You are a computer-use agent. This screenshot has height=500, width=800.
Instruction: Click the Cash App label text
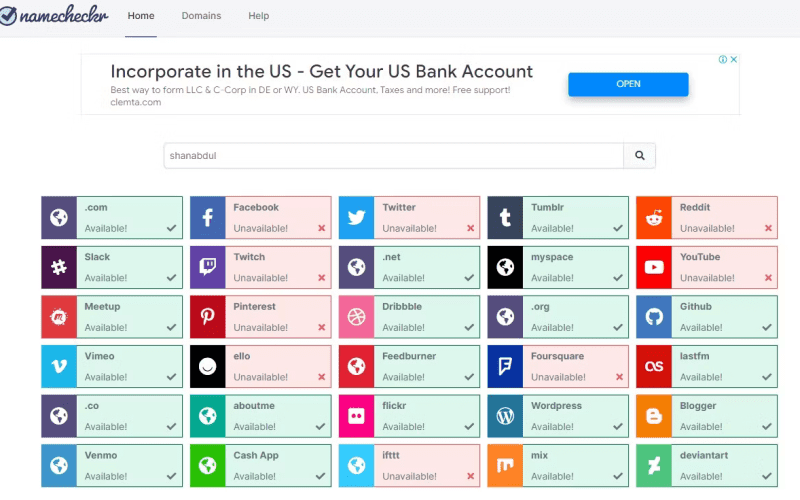[256, 455]
